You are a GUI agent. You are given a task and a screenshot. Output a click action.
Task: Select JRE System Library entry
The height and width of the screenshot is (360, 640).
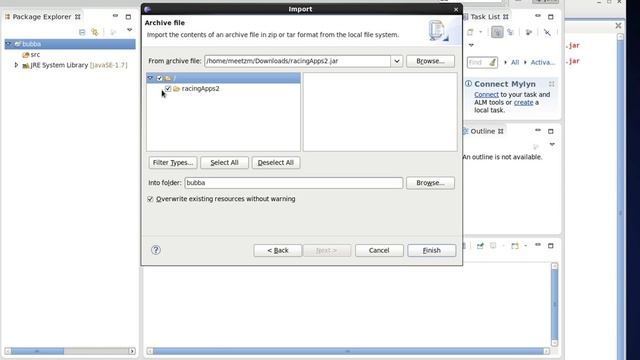click(75, 65)
